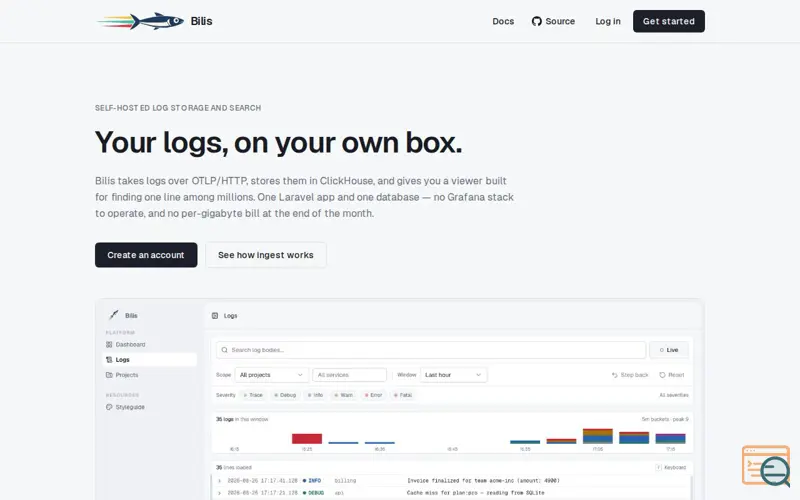
Task: Open the Last hour window dropdown
Action: pos(454,375)
